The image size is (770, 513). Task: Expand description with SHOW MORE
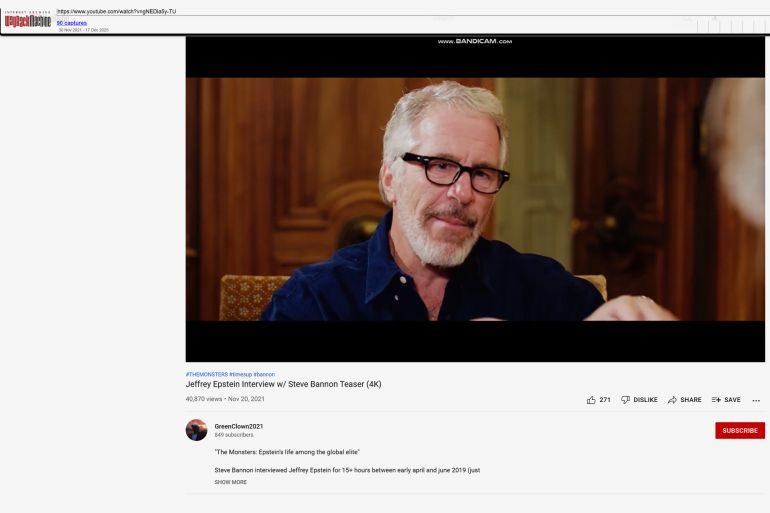[x=230, y=482]
